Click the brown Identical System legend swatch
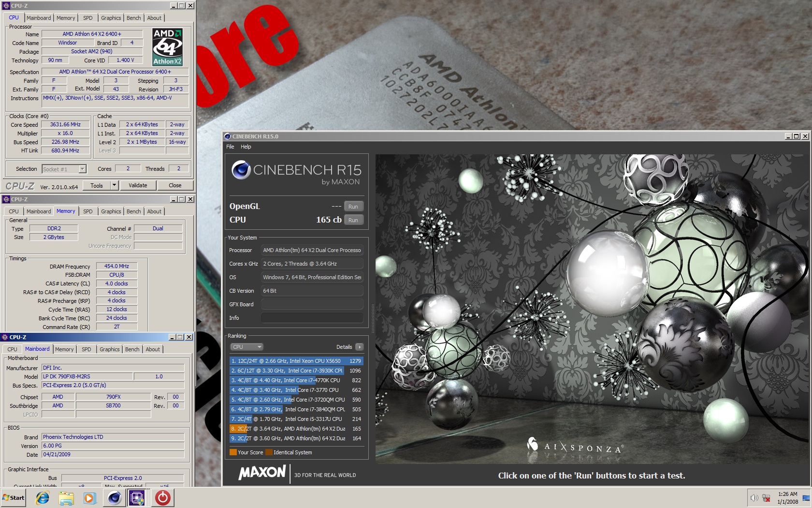Viewport: 812px width, 508px height. [x=269, y=452]
